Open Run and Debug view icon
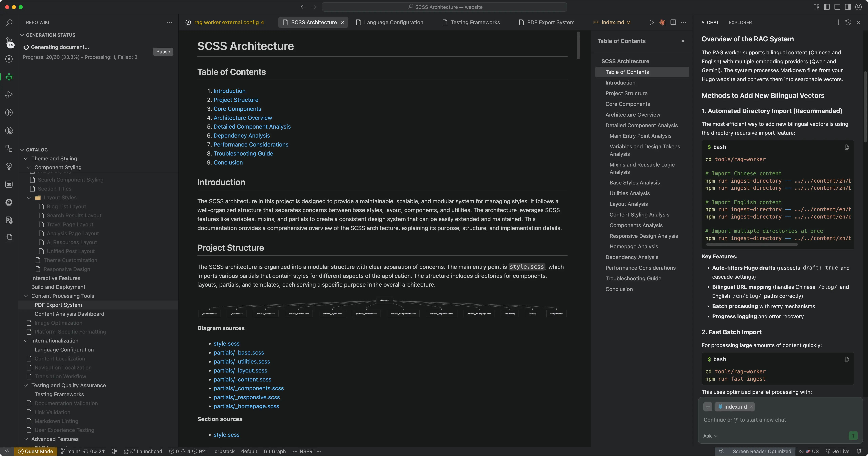This screenshot has width=868, height=456. point(9,95)
